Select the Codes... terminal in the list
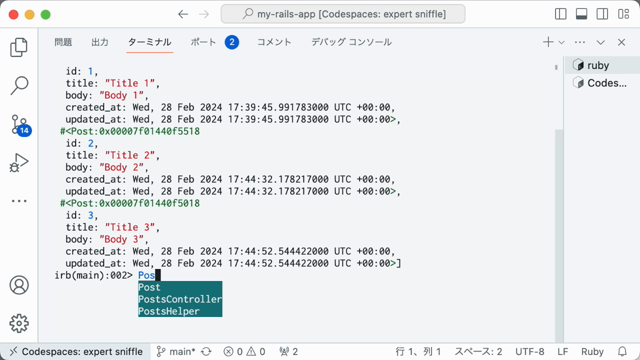 point(602,83)
